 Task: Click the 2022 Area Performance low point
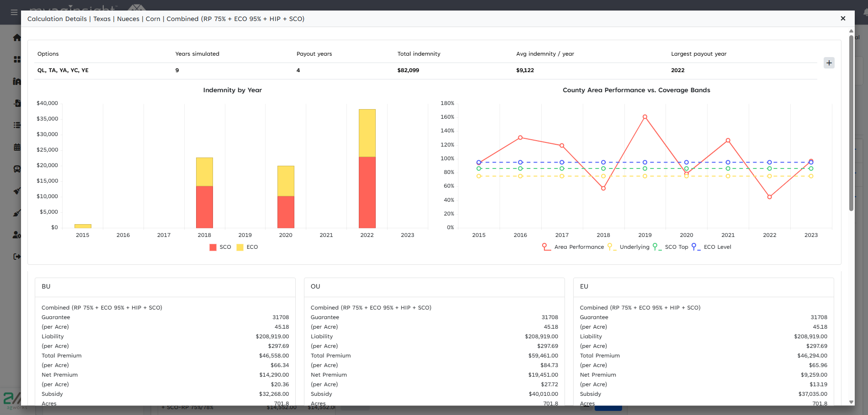pyautogui.click(x=770, y=197)
